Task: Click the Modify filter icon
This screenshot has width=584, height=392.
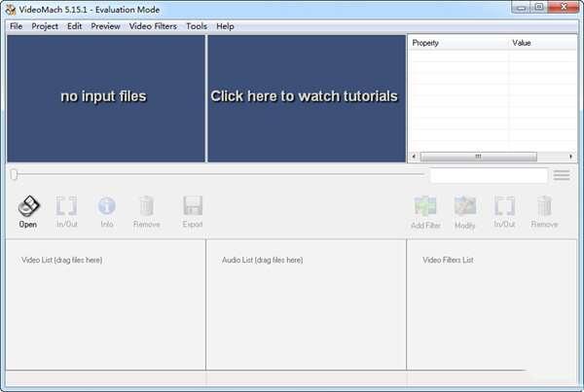Action: tap(465, 206)
